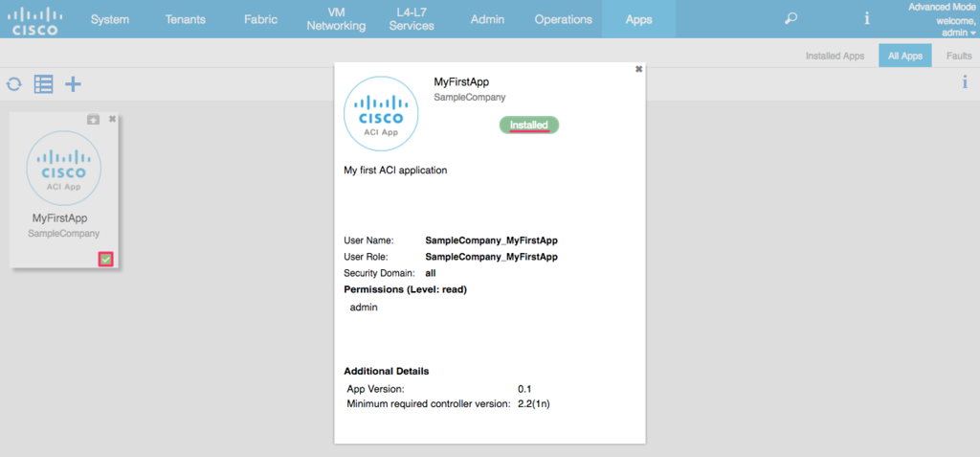Viewport: 980px width, 457px height.
Task: Click the info icon in top bar
Action: (x=867, y=19)
